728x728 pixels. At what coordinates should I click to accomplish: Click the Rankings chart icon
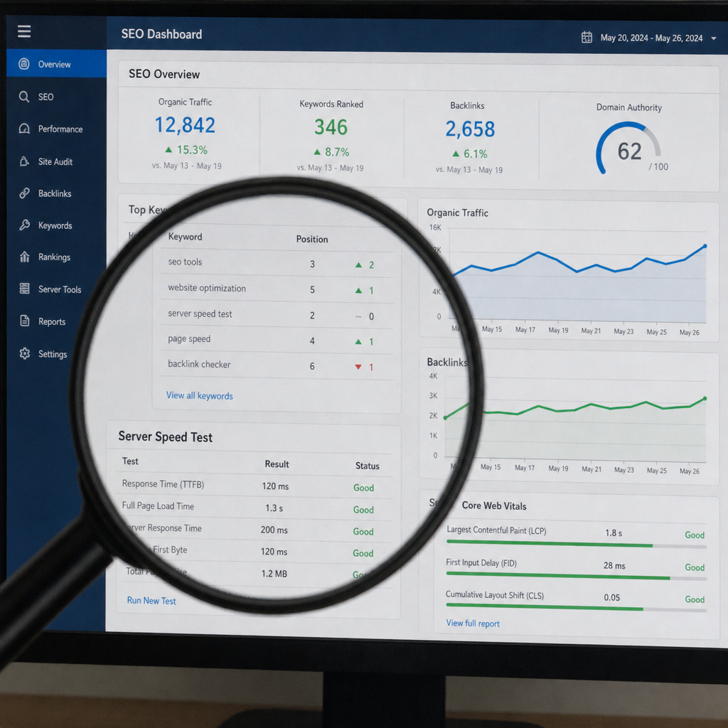(25, 257)
